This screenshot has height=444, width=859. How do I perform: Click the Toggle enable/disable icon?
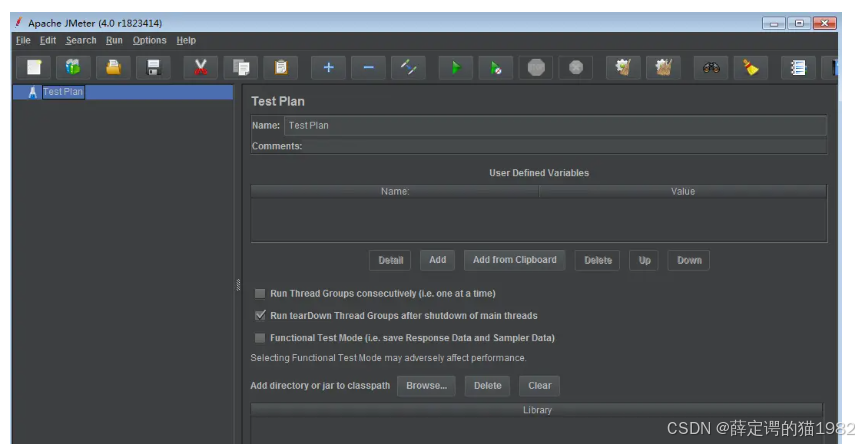408,67
